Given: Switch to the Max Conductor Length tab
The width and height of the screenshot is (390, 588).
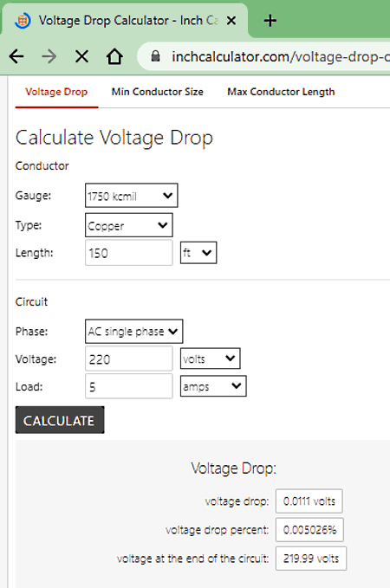Looking at the screenshot, I should pyautogui.click(x=281, y=92).
